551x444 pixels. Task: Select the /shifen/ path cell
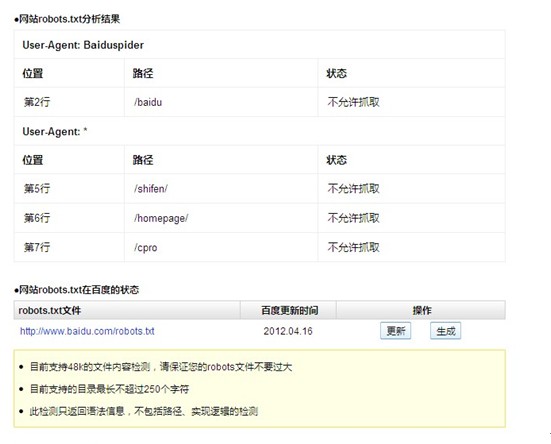[221, 189]
